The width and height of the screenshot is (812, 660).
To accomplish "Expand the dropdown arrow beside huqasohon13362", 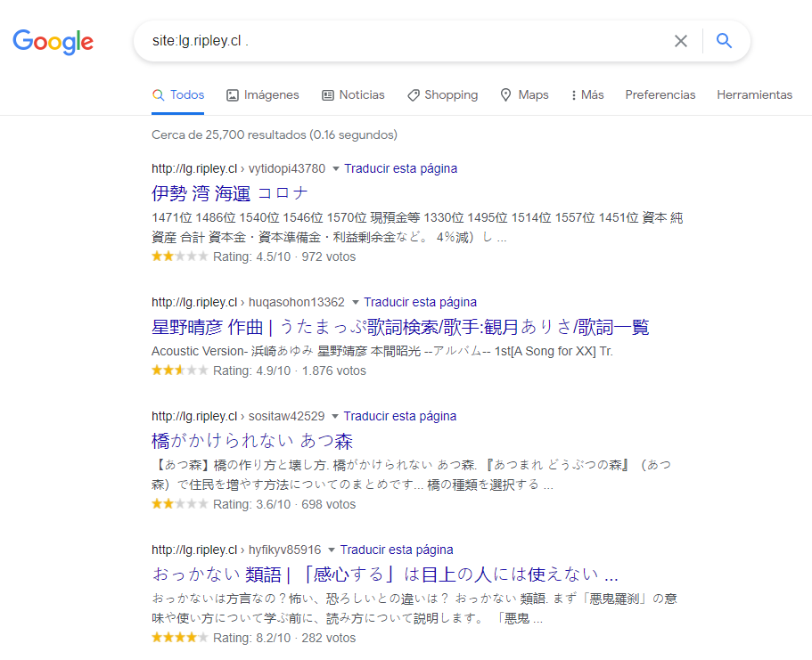I will tap(356, 302).
